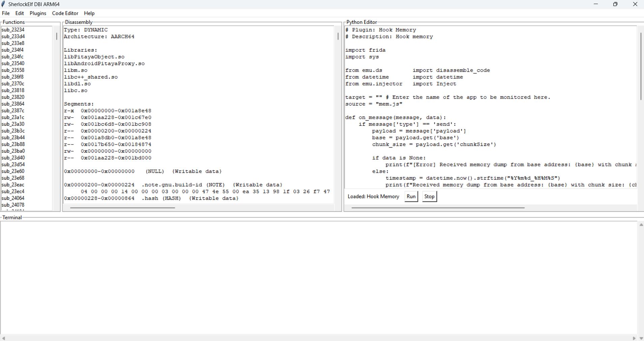Viewport: 644px width, 341px height.
Task: Minimize the SherlockElf window
Action: (x=596, y=4)
